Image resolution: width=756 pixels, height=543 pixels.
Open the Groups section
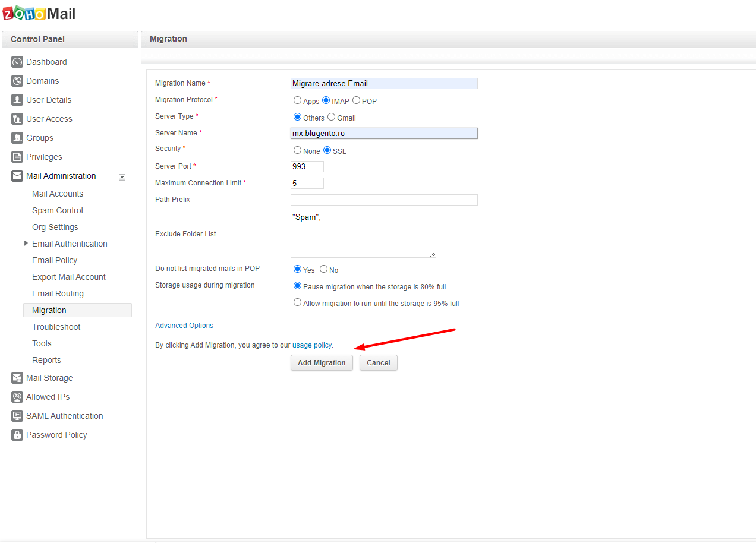click(x=40, y=138)
